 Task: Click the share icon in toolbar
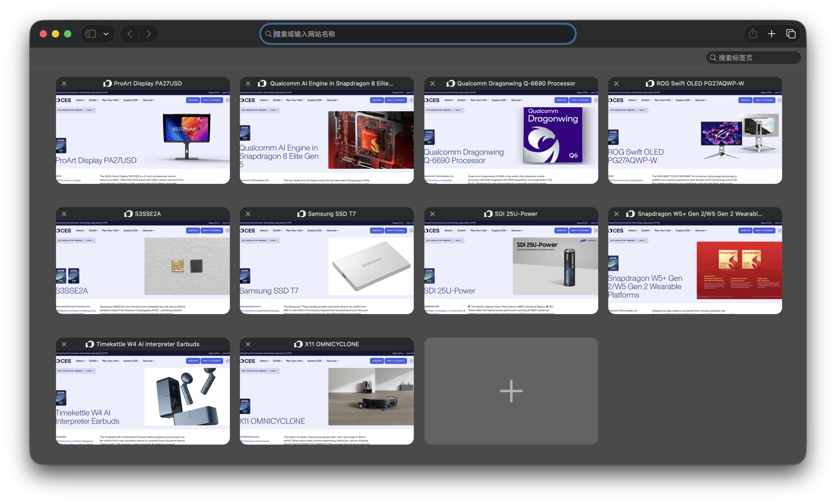click(753, 34)
